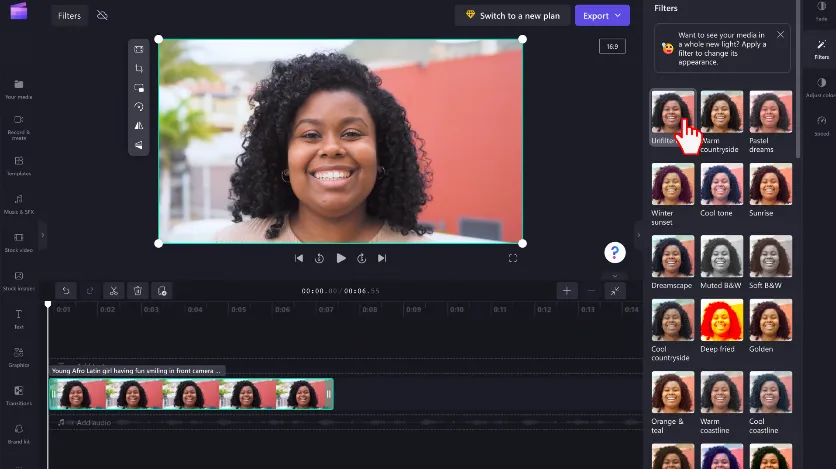Select the Rotate tool in floating toolbar
Image resolution: width=836 pixels, height=469 pixels.
(139, 107)
